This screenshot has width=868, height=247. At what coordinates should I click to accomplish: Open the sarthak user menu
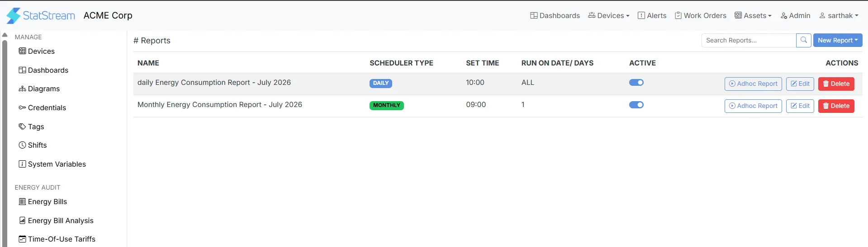coord(839,15)
